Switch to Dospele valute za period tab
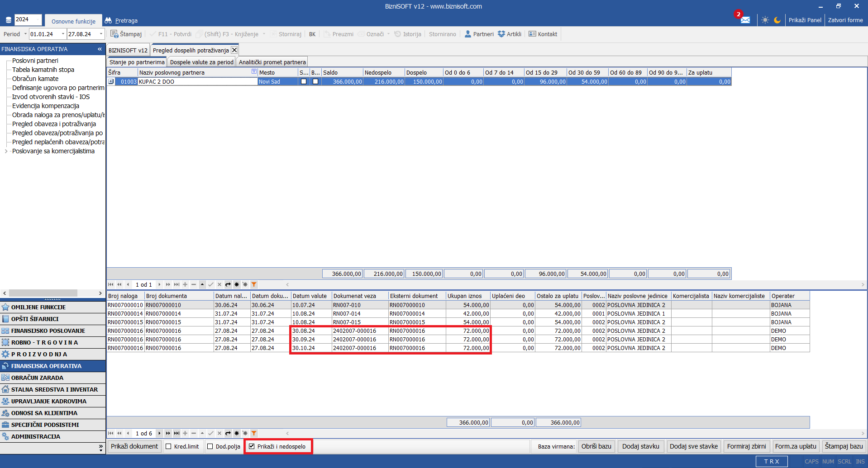868x468 pixels. point(201,62)
